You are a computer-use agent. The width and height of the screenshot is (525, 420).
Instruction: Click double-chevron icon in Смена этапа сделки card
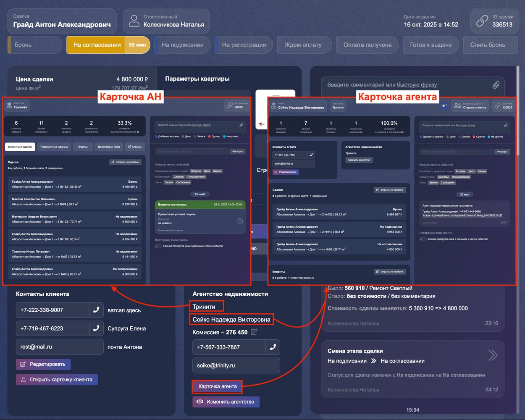tap(493, 355)
